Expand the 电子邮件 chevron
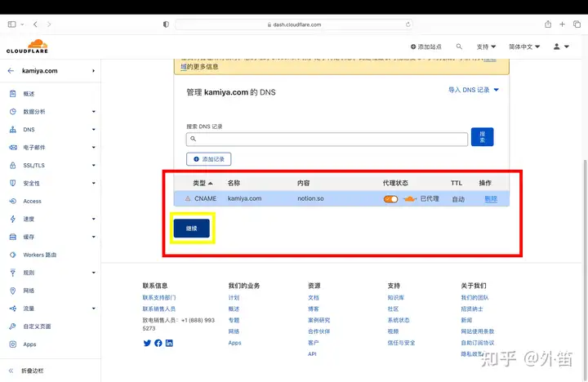Image resolution: width=588 pixels, height=382 pixels. tap(93, 147)
